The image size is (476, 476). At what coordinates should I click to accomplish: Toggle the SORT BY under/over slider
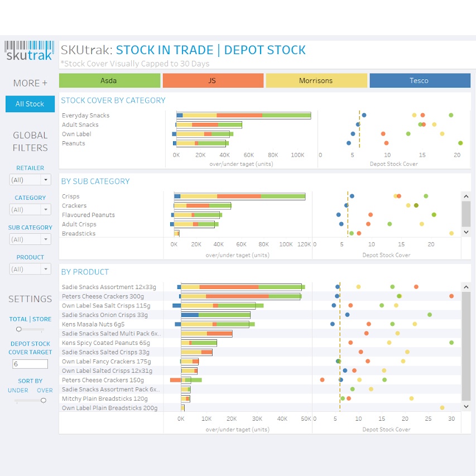point(43,400)
